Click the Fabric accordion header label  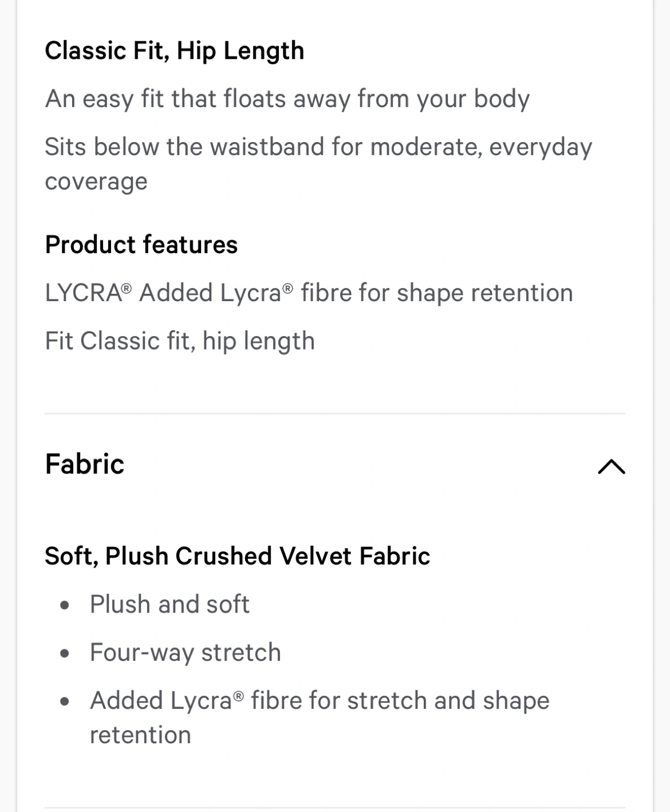pyautogui.click(x=85, y=464)
